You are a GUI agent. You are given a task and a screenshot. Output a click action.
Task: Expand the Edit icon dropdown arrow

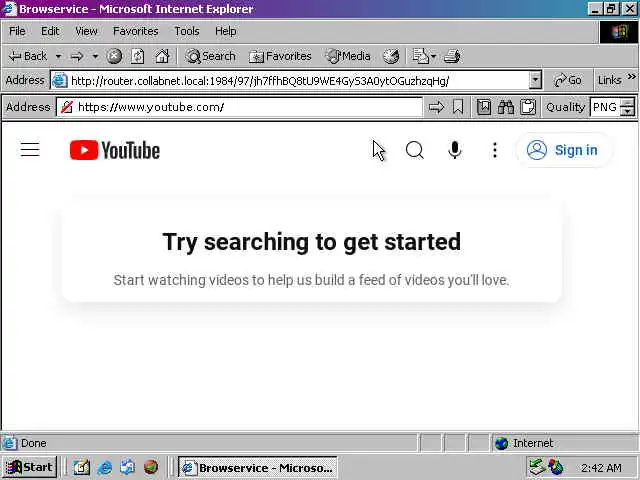(433, 56)
